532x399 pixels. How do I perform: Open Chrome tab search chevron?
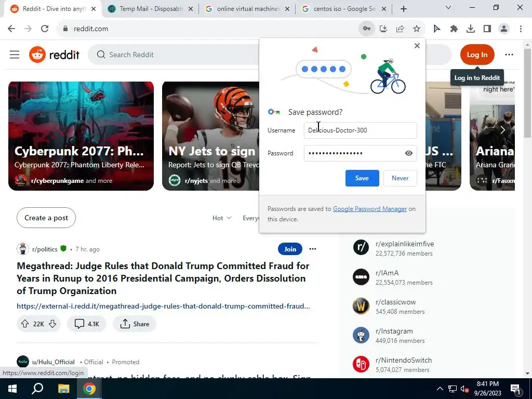[448, 7]
